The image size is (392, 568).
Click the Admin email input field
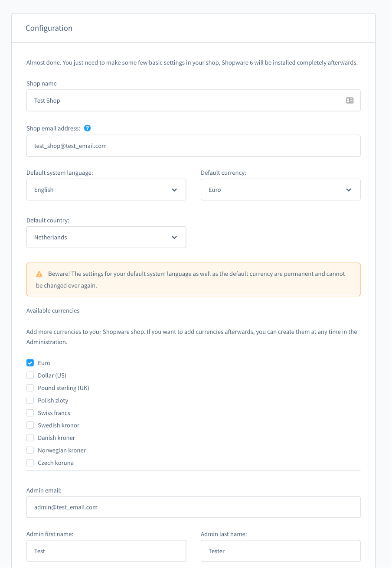tap(193, 507)
